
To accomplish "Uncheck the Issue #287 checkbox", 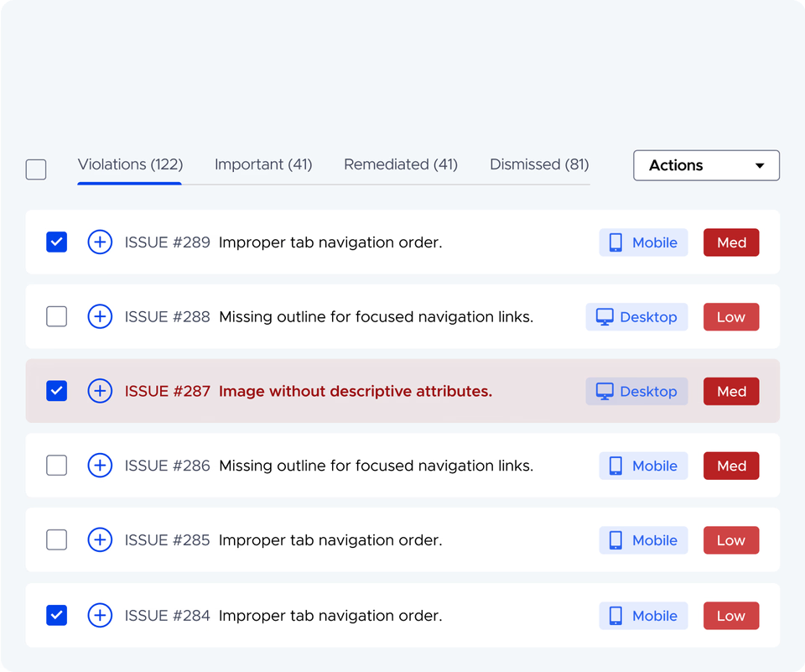I will (56, 391).
